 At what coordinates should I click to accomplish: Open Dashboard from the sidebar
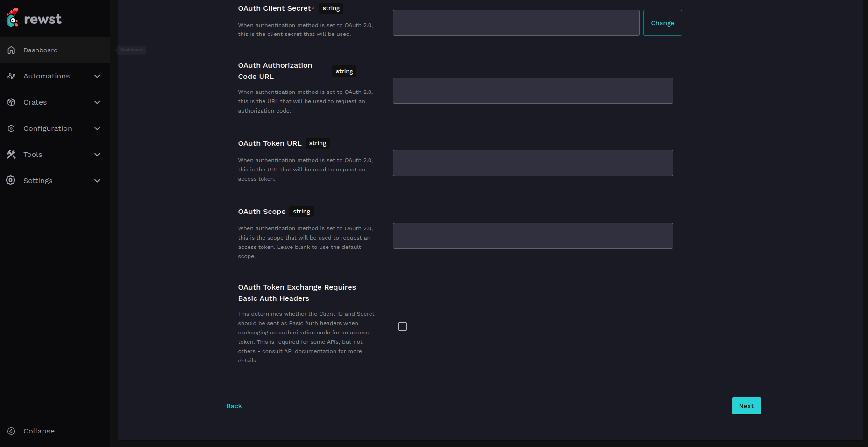point(41,50)
